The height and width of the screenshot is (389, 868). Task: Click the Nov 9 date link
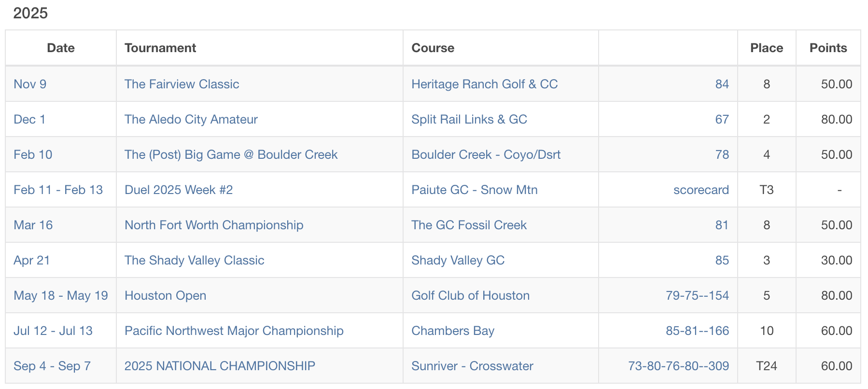(30, 84)
